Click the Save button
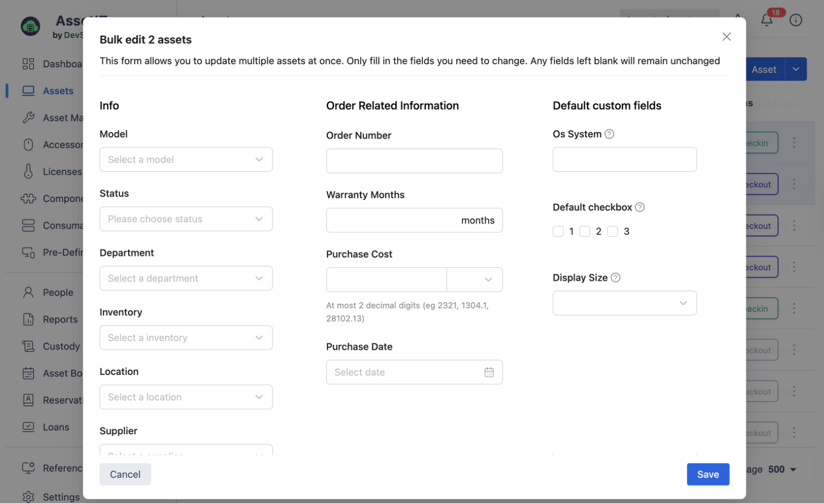The image size is (824, 504). tap(707, 474)
